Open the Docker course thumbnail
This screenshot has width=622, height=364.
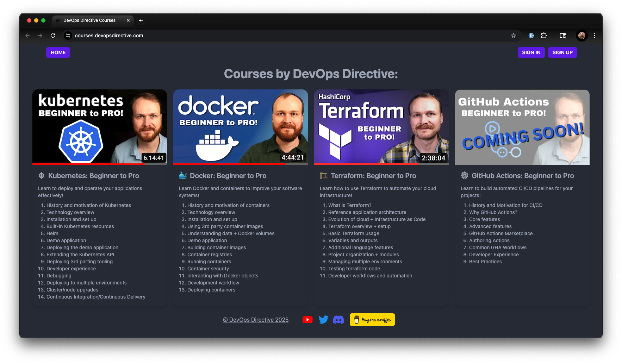(241, 127)
